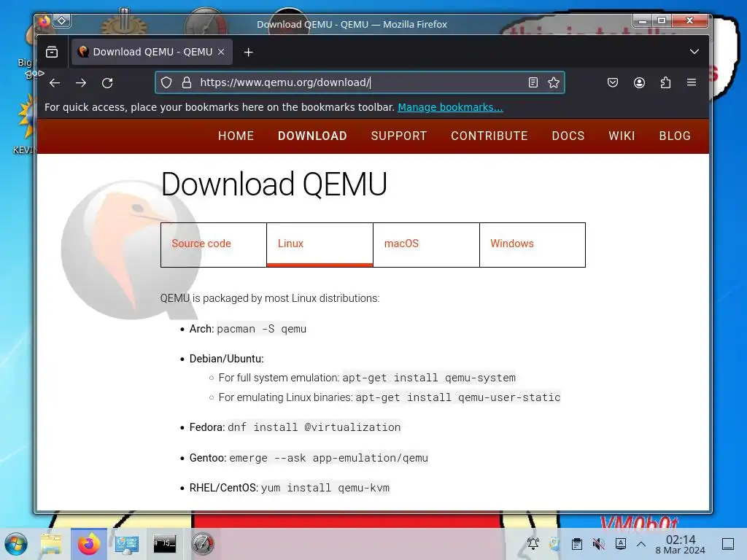Open CONTRIBUTE in the site navigation
Screen dimensions: 747x560
(x=489, y=136)
